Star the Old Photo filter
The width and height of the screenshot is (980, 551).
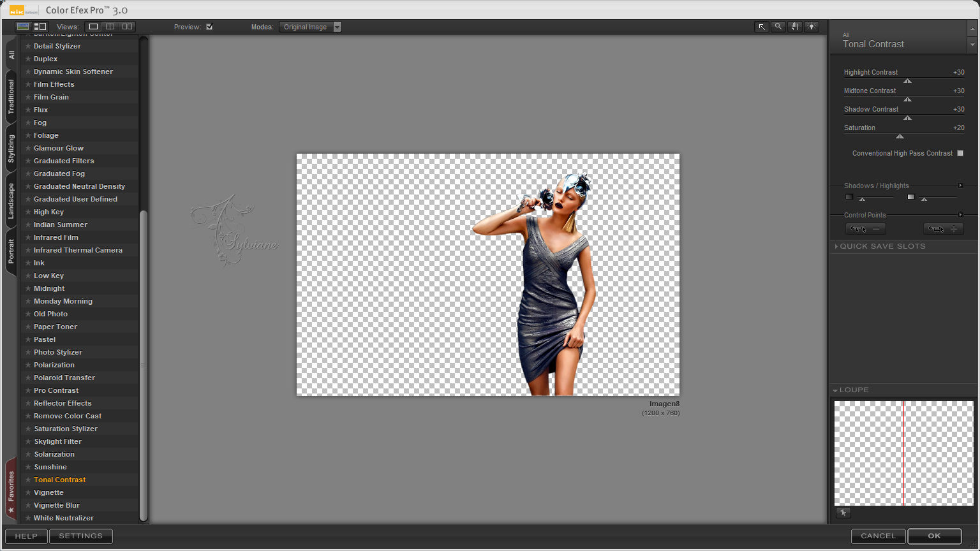28,314
